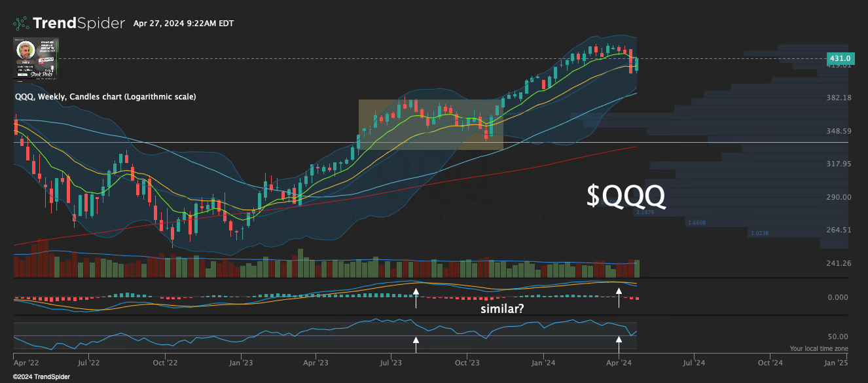Click the 348.59 price axis label
The width and height of the screenshot is (868, 383).
coord(840,131)
